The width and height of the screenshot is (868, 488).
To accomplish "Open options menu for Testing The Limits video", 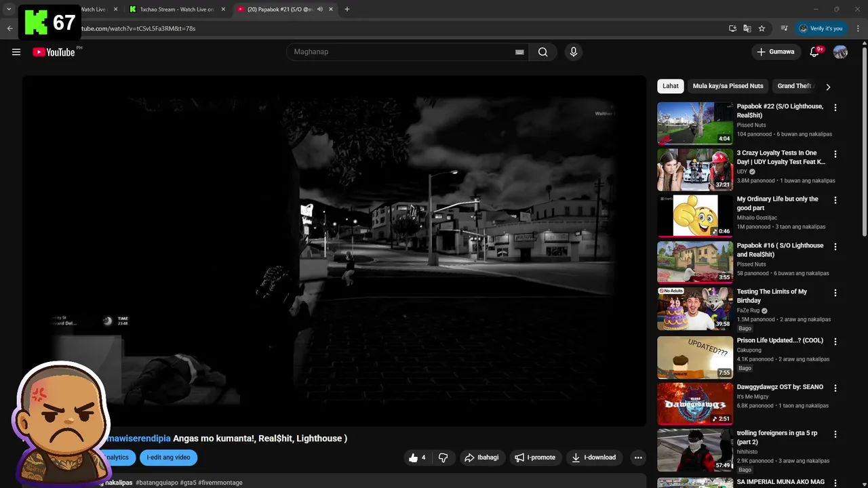I will coord(835,293).
